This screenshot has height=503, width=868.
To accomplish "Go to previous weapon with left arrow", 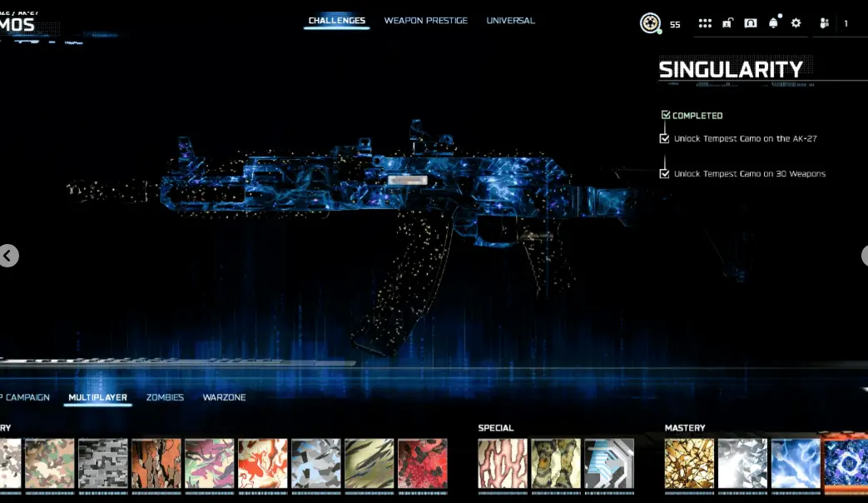I will [x=8, y=256].
